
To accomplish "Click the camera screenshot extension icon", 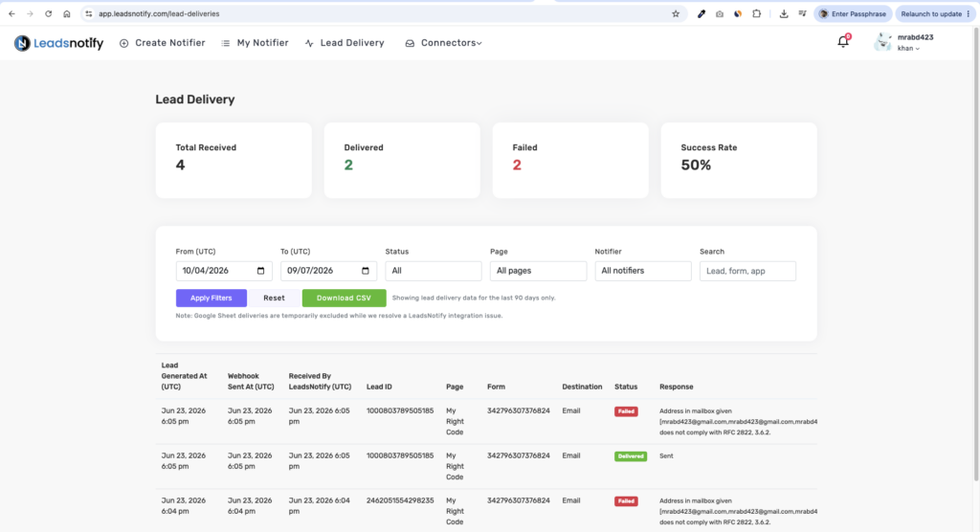I will click(x=720, y=13).
